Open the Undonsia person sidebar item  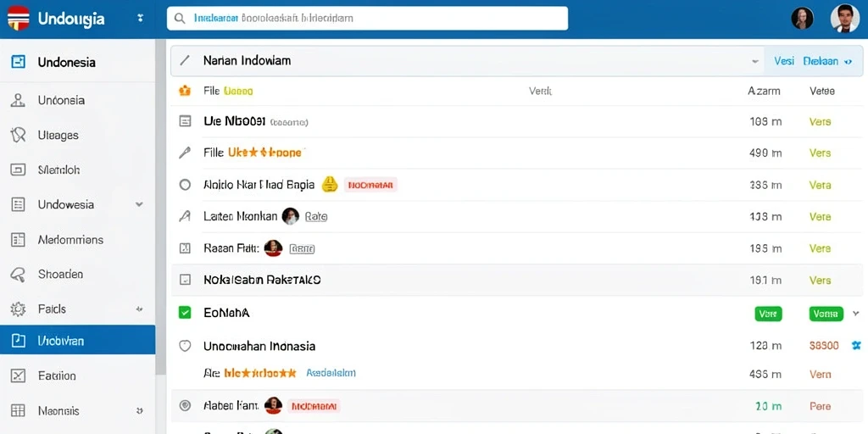click(x=77, y=100)
